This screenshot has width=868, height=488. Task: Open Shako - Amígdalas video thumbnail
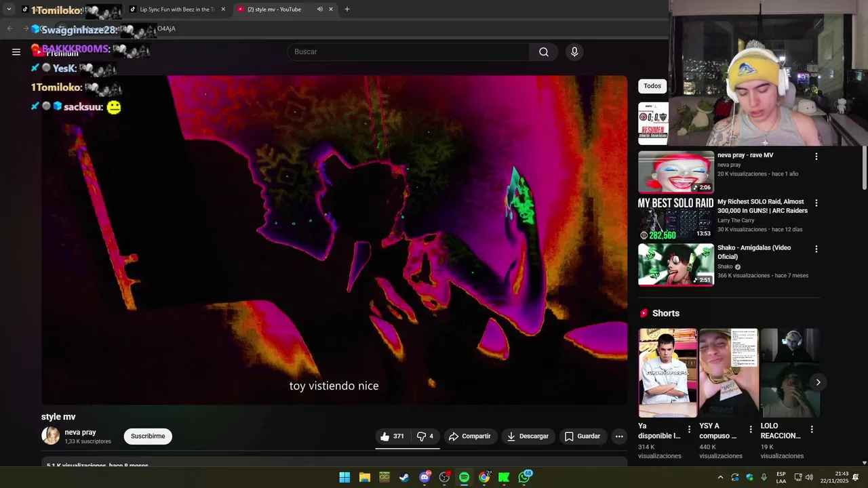pos(676,264)
